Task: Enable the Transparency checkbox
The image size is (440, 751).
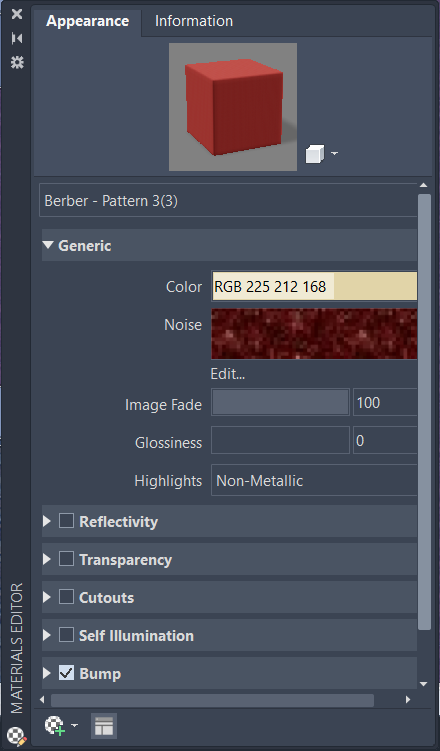Action: point(66,559)
